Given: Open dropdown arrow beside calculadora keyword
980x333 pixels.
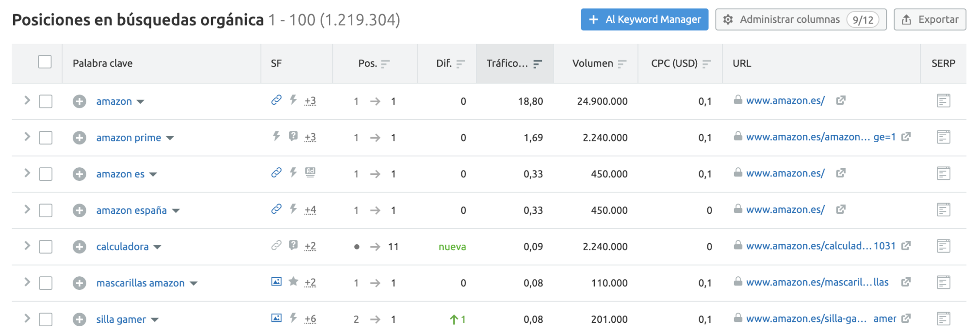Looking at the screenshot, I should (x=157, y=247).
